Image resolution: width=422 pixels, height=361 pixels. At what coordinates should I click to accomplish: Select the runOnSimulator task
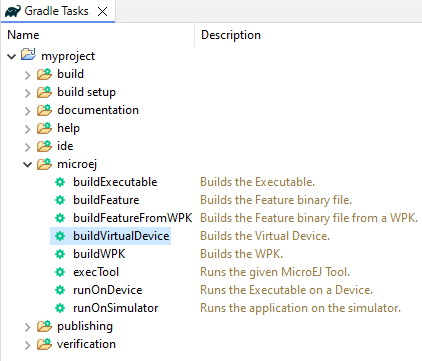116,308
